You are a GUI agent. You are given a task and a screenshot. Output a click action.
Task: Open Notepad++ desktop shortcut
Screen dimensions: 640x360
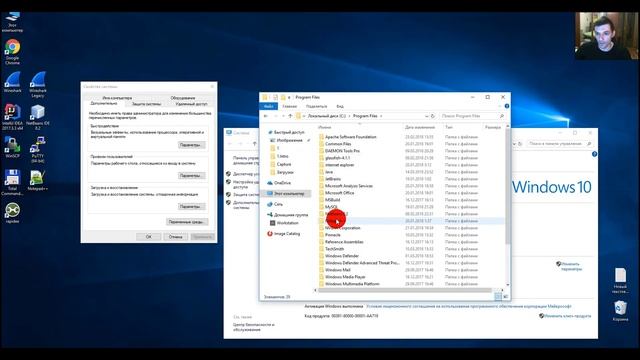[x=38, y=180]
